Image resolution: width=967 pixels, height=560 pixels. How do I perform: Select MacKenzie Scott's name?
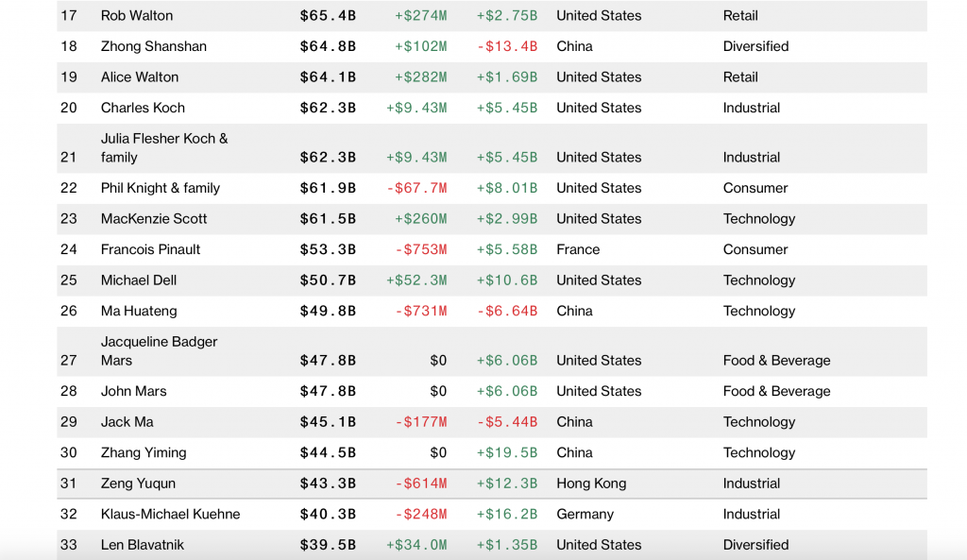pos(154,219)
